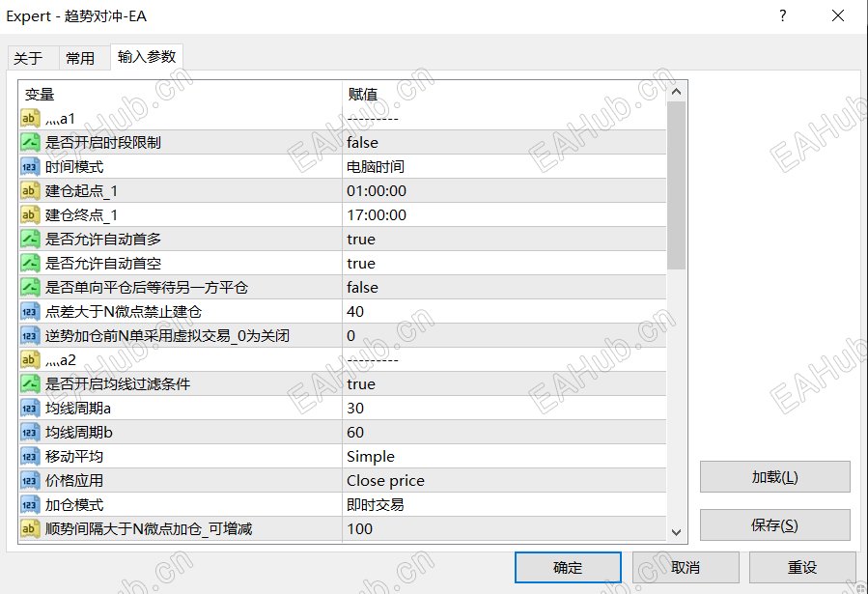The width and height of the screenshot is (868, 594).
Task: Click the help question mark icon
Action: [x=783, y=15]
